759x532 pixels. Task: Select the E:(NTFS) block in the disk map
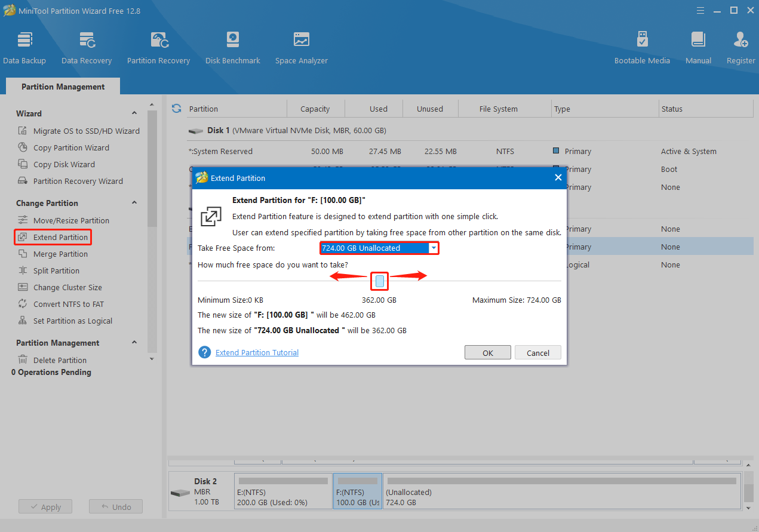click(284, 491)
